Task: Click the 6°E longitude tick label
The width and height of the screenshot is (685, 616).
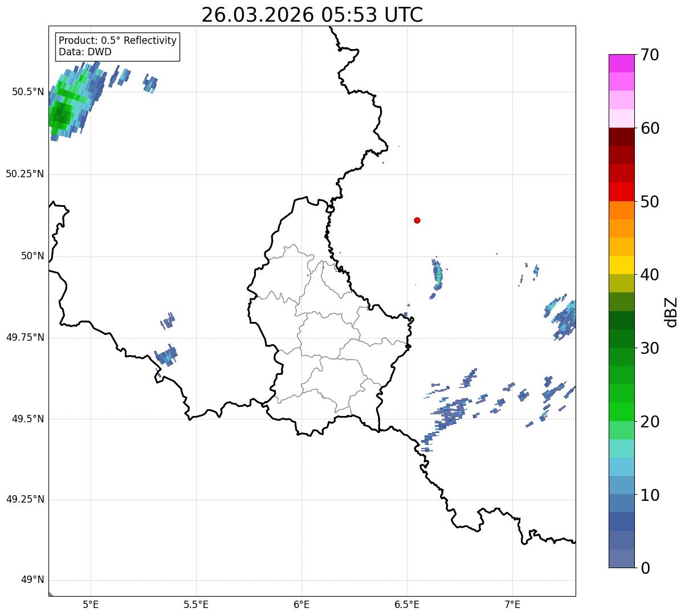Action: click(301, 605)
